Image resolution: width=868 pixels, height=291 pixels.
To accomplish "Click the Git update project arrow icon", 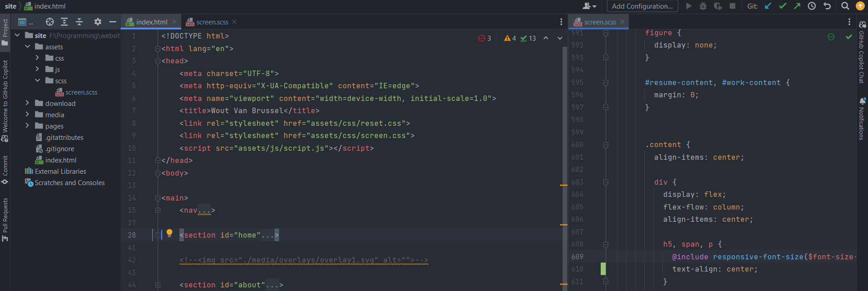I will tap(768, 6).
